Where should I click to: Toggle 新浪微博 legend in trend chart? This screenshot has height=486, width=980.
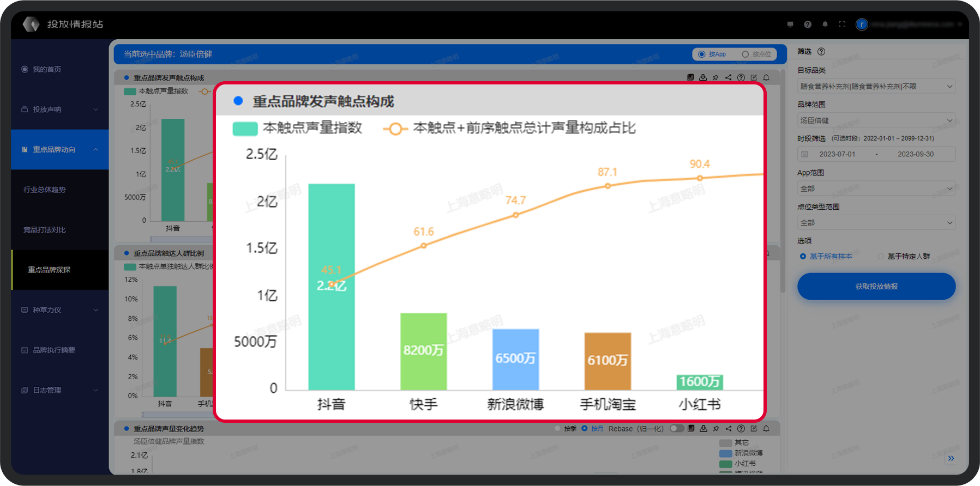click(x=741, y=453)
